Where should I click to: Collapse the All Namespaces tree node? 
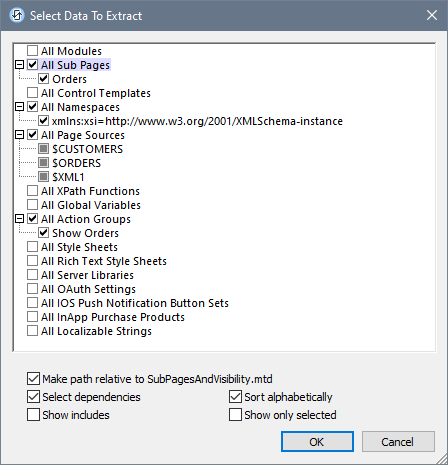(20, 107)
